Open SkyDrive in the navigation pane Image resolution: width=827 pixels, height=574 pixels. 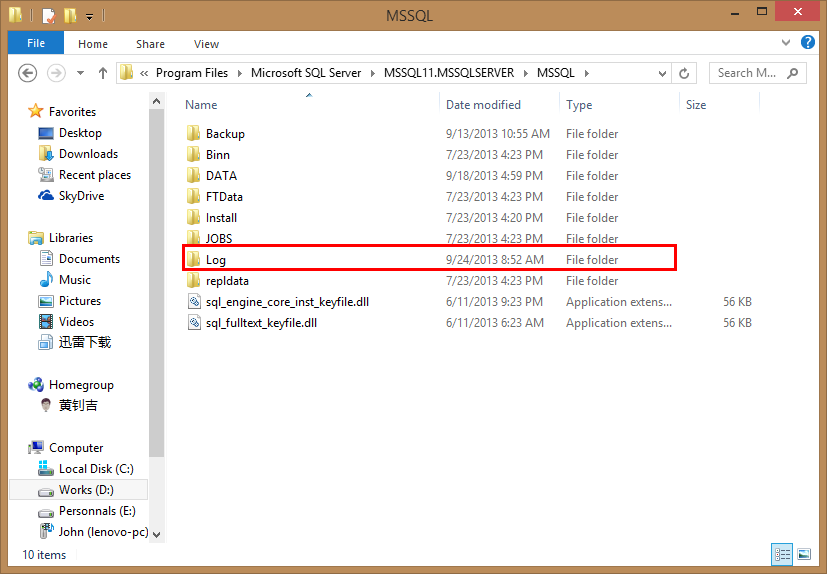pyautogui.click(x=81, y=196)
